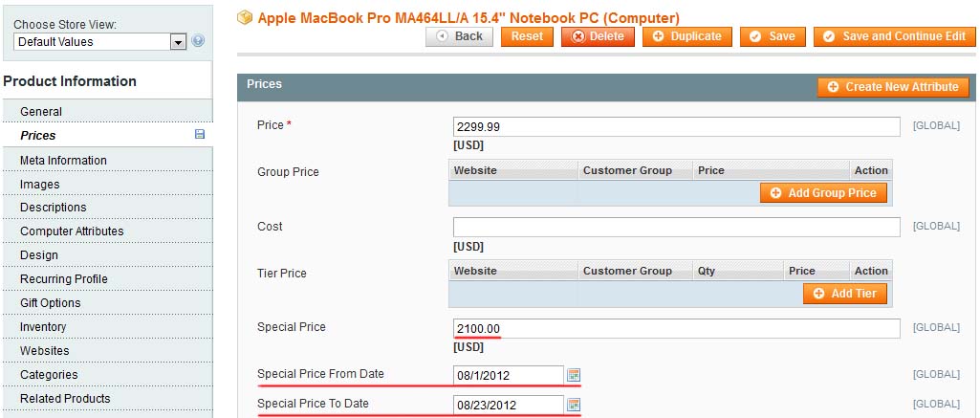Open the Choose Store View dropdown

[x=100, y=42]
